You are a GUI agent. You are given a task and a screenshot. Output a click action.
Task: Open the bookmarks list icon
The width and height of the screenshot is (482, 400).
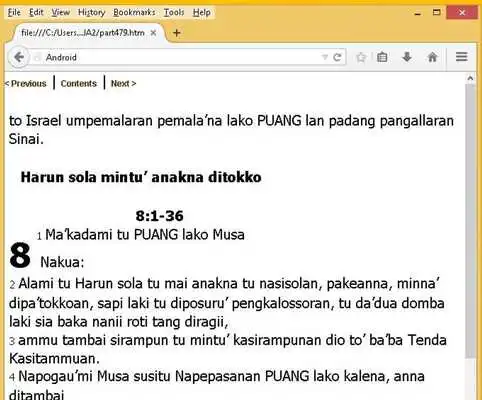pyautogui.click(x=382, y=57)
